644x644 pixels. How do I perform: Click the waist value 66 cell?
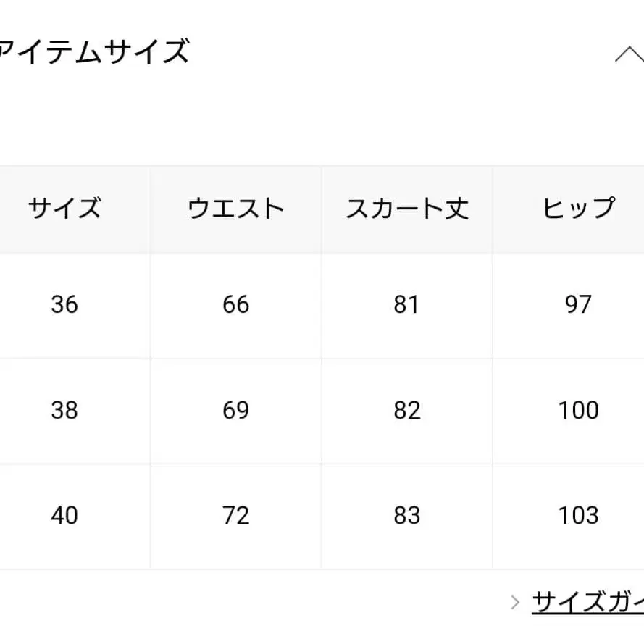coord(235,305)
